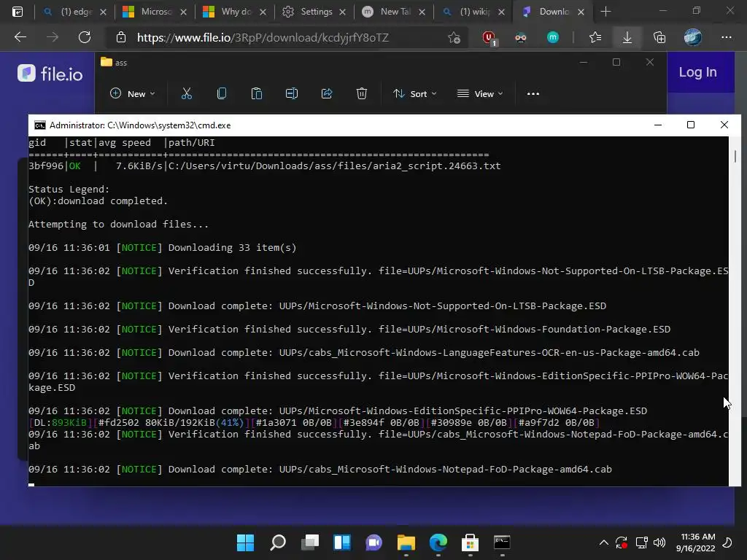Open File Explorer from the taskbar

tap(406, 542)
